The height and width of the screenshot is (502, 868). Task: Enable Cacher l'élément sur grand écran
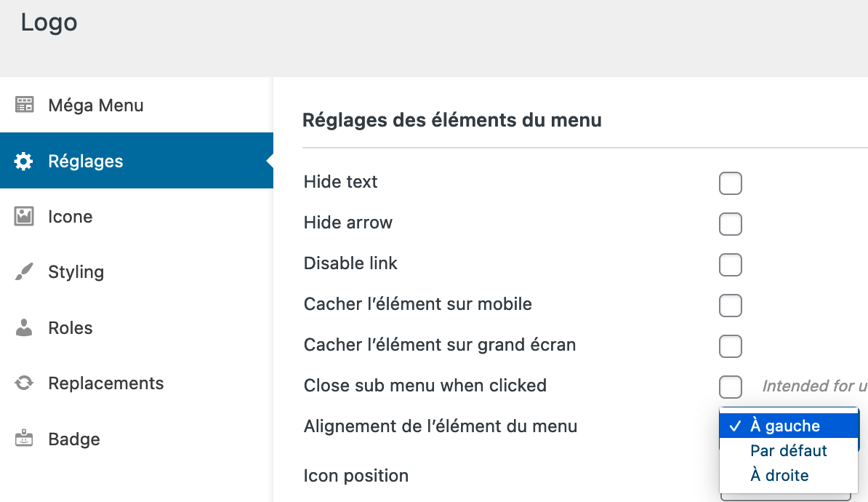730,346
